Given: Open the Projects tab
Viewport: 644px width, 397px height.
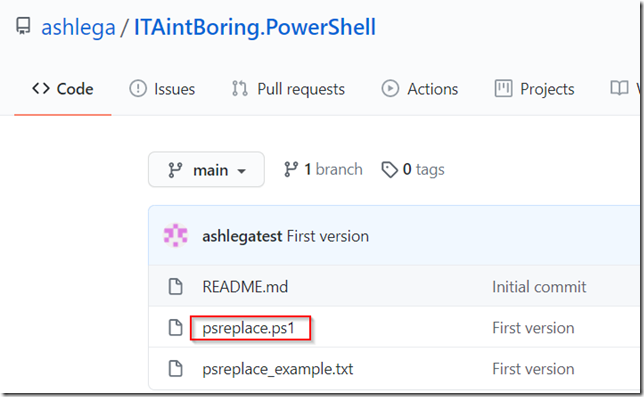Looking at the screenshot, I should click(534, 89).
